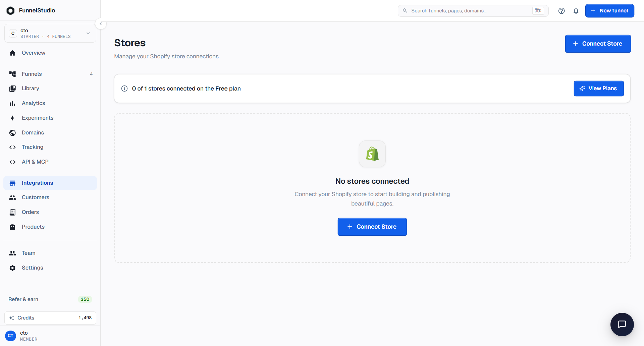
Task: Expand the cto workspace switcher dropdown
Action: (50, 33)
